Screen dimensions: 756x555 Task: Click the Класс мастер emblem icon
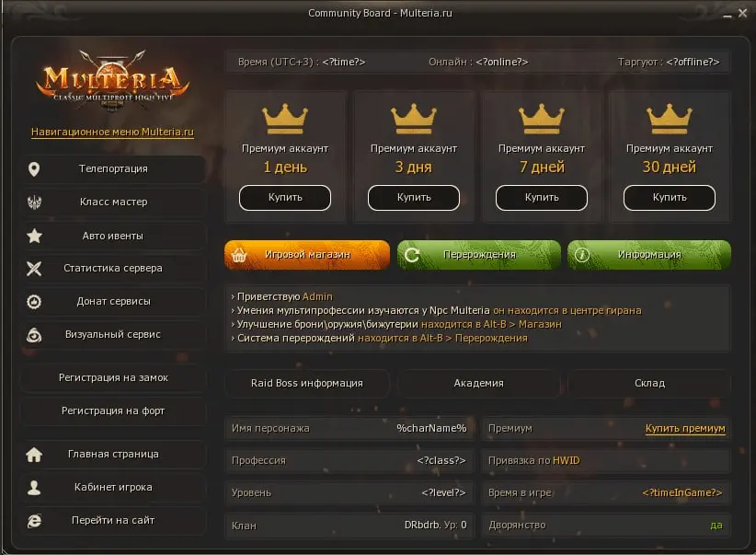click(34, 202)
